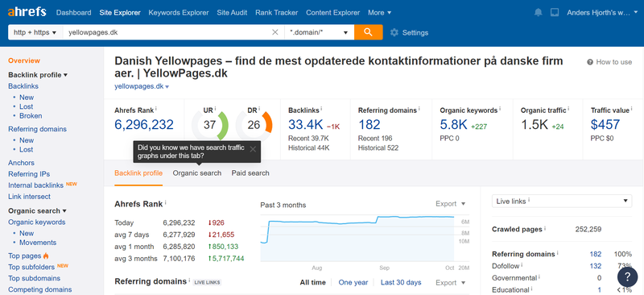Open Rank Tracker

[x=276, y=13]
